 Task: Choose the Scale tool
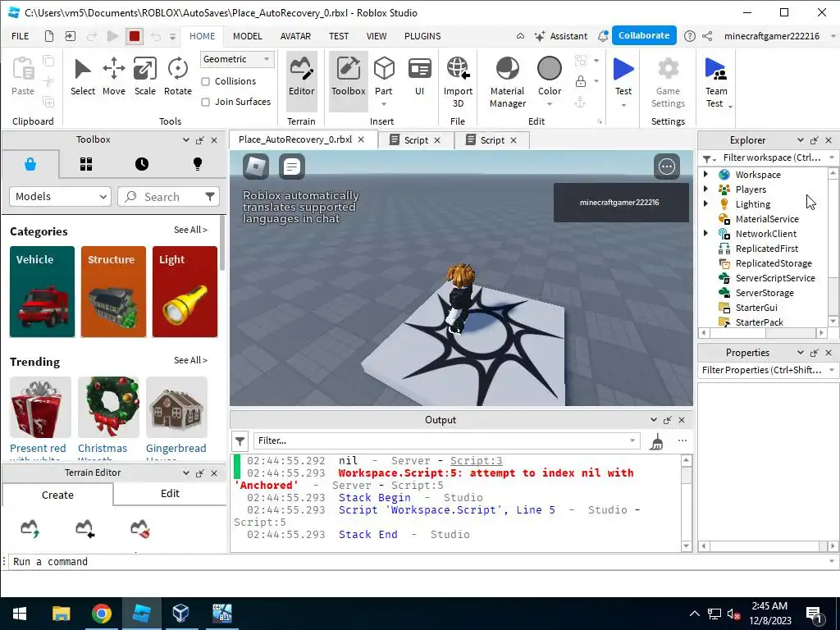[144, 76]
